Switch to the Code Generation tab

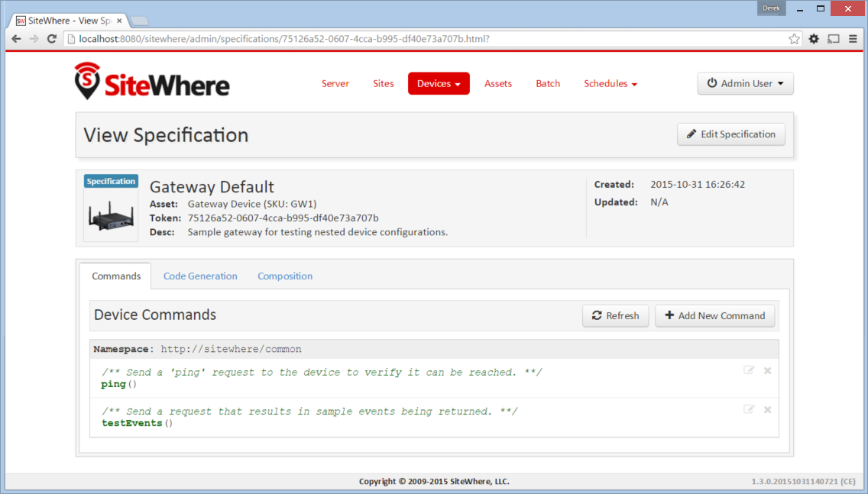click(x=200, y=276)
